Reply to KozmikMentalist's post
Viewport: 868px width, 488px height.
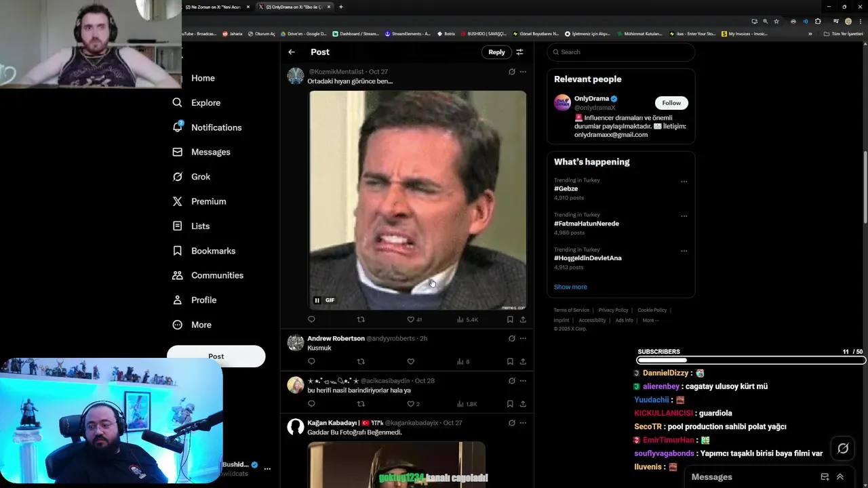(x=311, y=319)
